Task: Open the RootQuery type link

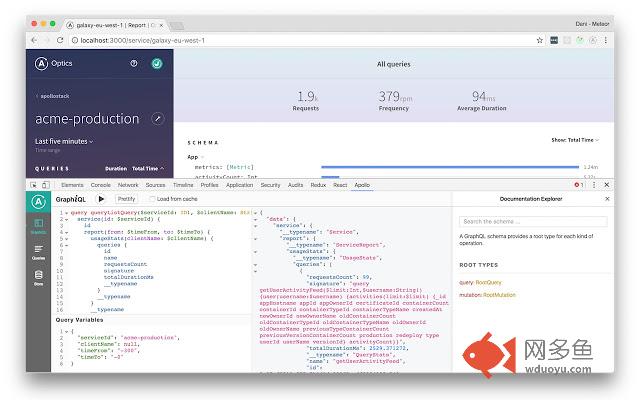Action: coord(489,282)
